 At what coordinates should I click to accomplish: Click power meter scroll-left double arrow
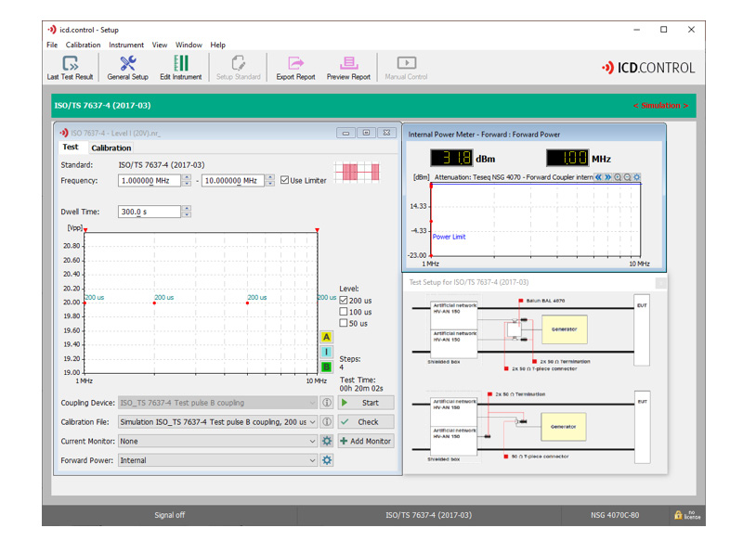click(x=598, y=177)
